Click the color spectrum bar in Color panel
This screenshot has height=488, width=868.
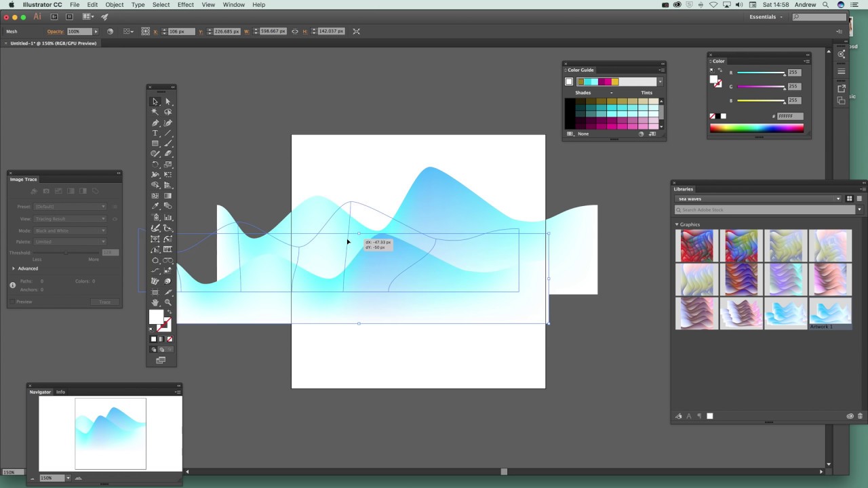tap(757, 128)
